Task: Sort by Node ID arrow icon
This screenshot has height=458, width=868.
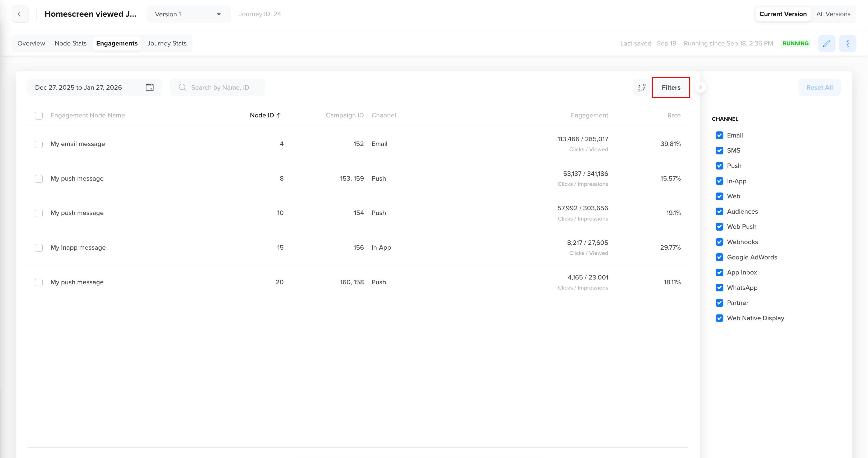Action: coord(279,115)
